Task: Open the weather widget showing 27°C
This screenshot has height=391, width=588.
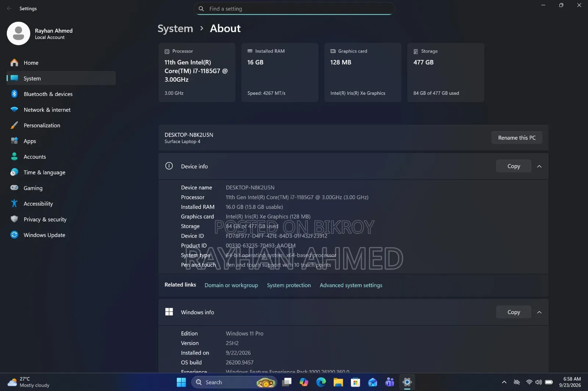Action: coord(29,382)
